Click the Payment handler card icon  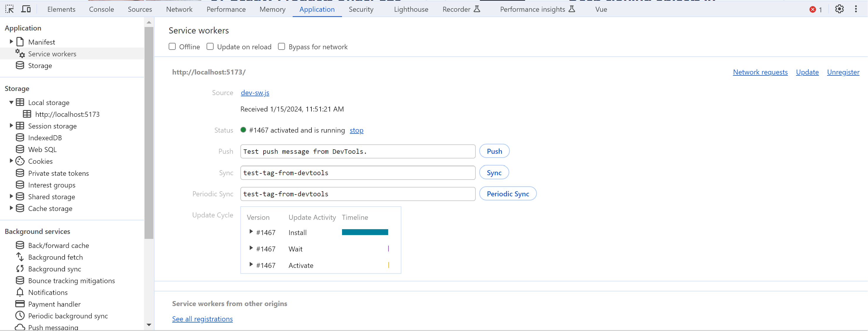20,304
